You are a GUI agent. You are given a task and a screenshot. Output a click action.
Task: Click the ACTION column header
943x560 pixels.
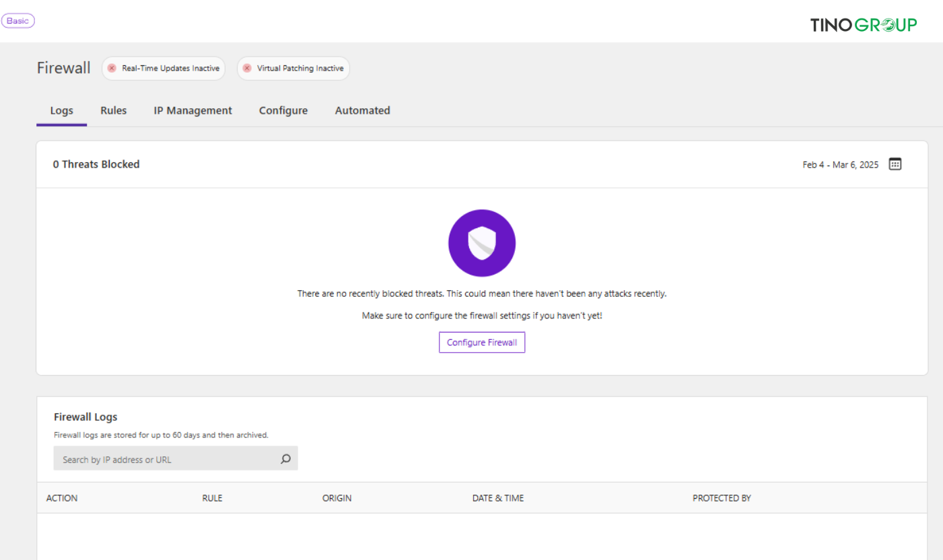coord(62,498)
